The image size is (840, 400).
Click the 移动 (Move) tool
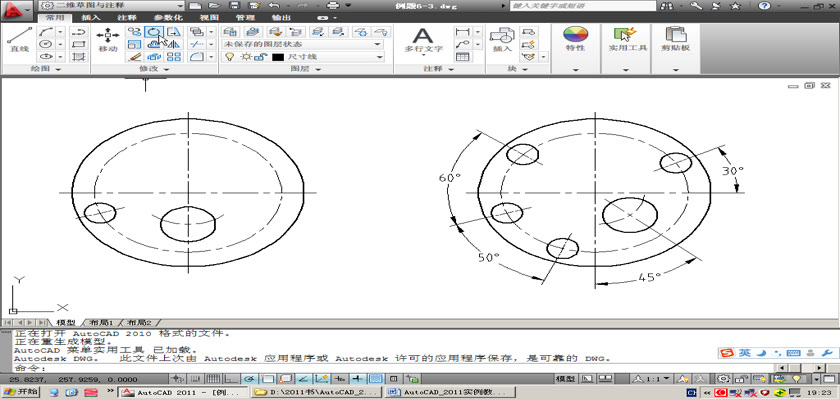pyautogui.click(x=108, y=38)
